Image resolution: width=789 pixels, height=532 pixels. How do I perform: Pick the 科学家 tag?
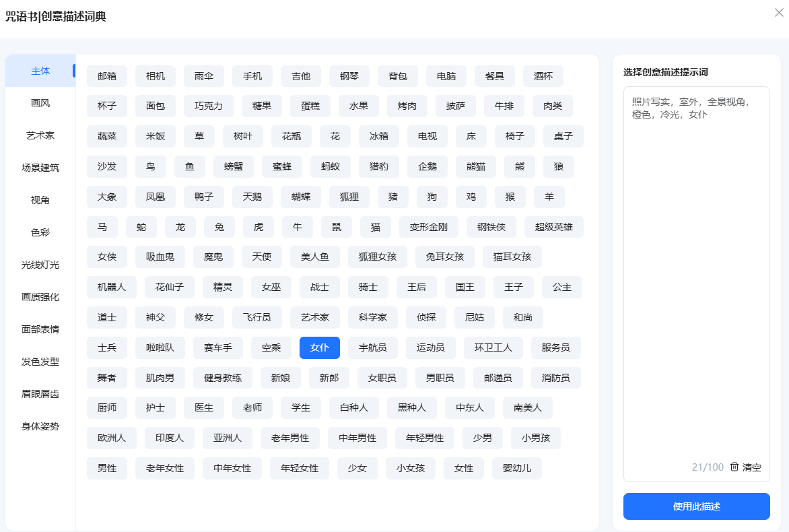click(373, 317)
